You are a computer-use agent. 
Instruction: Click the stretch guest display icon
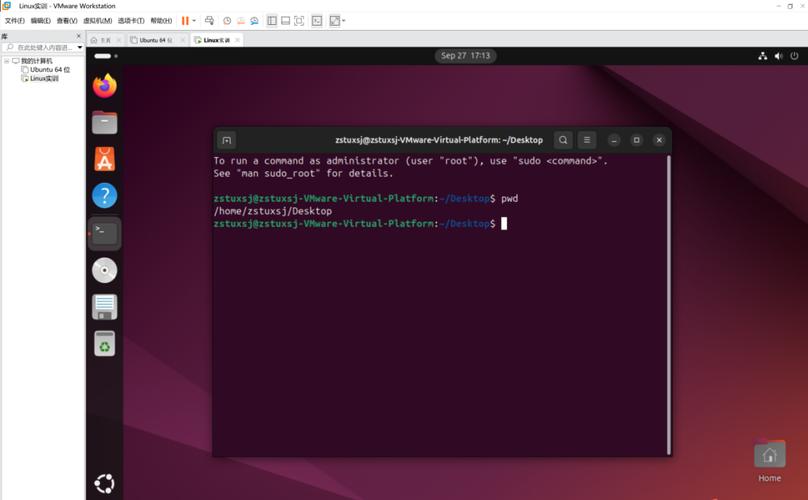335,21
